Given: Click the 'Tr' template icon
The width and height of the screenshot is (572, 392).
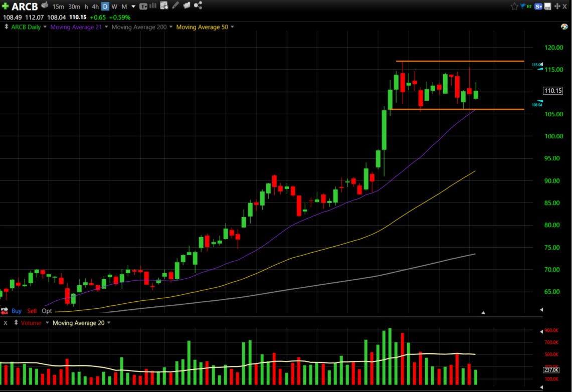Looking at the screenshot, I should pos(143,6).
